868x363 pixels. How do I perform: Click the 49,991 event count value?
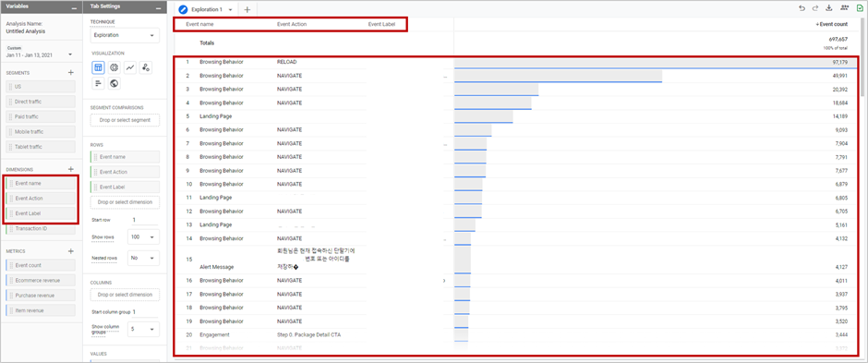coord(839,76)
